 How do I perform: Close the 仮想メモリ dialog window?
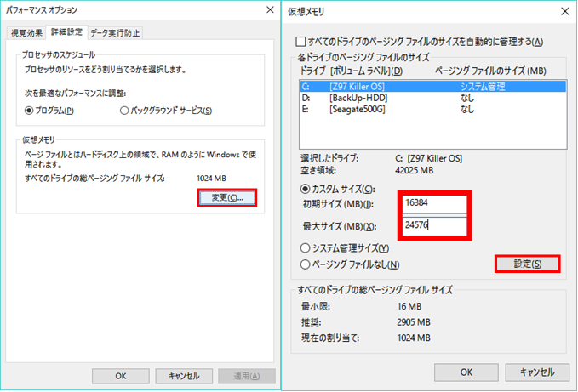tap(563, 9)
